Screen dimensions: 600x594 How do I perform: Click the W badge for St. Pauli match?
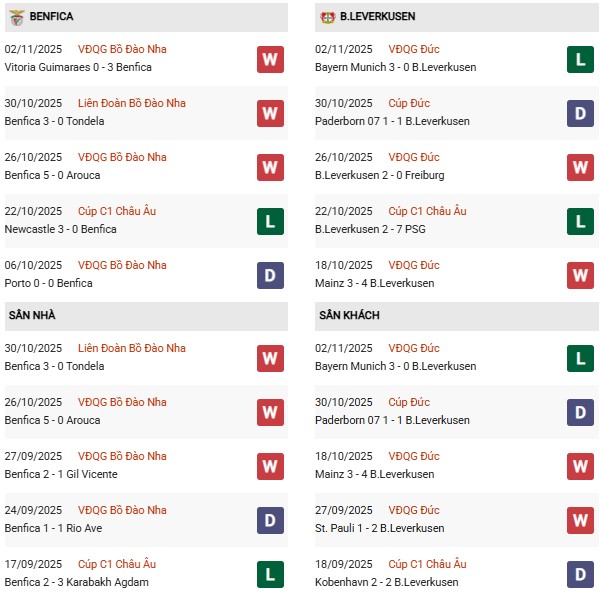[580, 520]
